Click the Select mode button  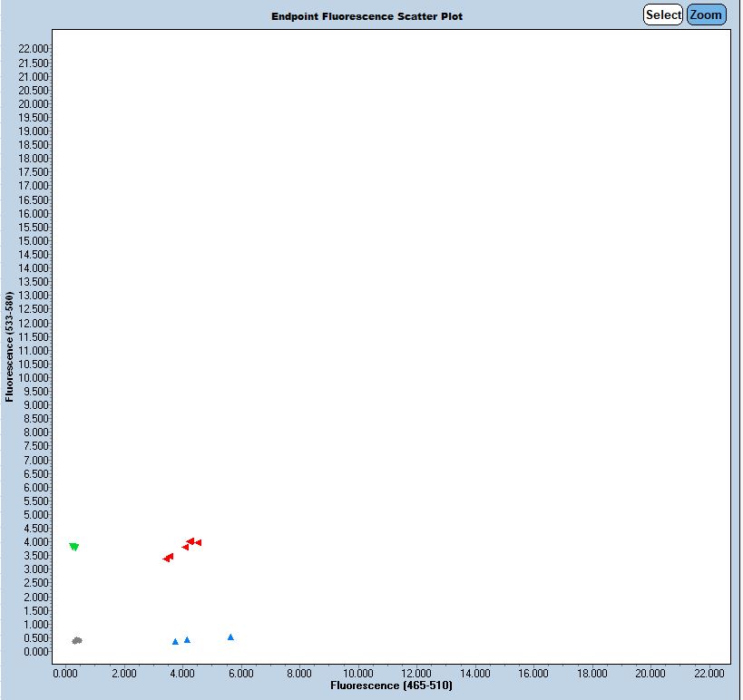click(x=662, y=15)
